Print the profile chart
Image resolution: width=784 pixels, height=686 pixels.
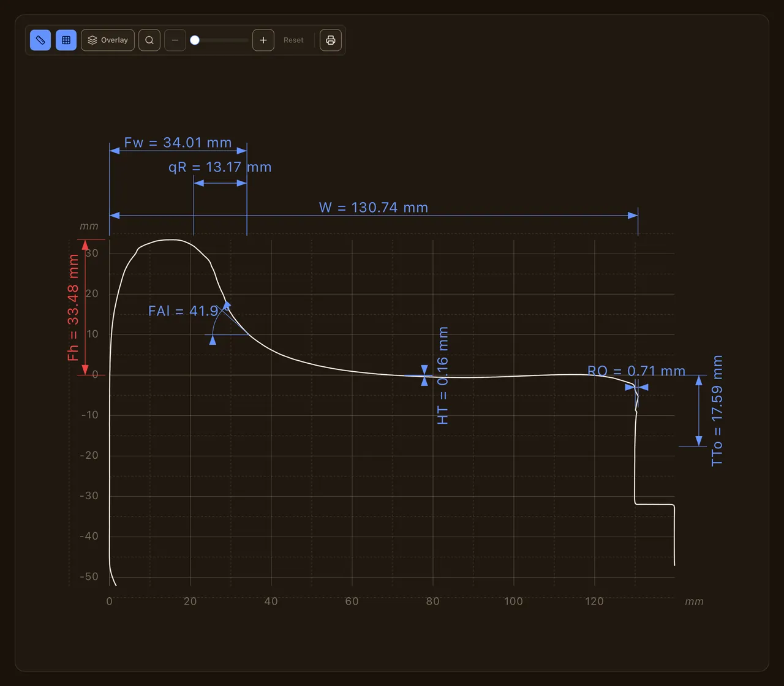[331, 40]
